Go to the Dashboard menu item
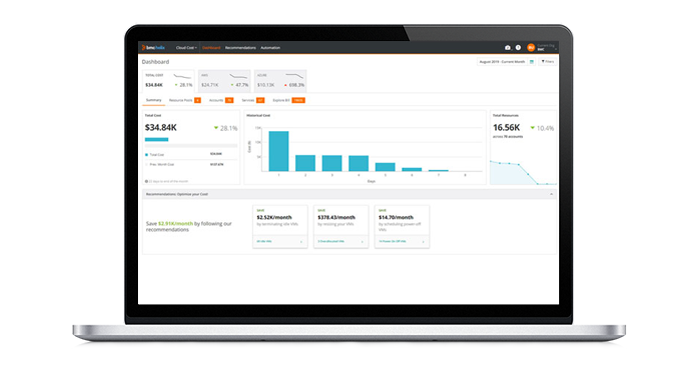Viewport: 690px width, 368px height. click(211, 48)
